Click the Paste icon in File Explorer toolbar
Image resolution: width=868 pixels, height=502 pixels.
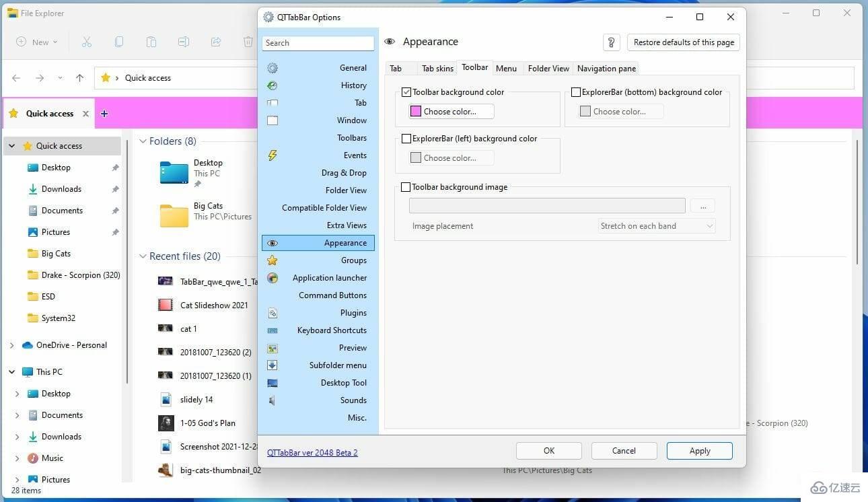pos(151,42)
